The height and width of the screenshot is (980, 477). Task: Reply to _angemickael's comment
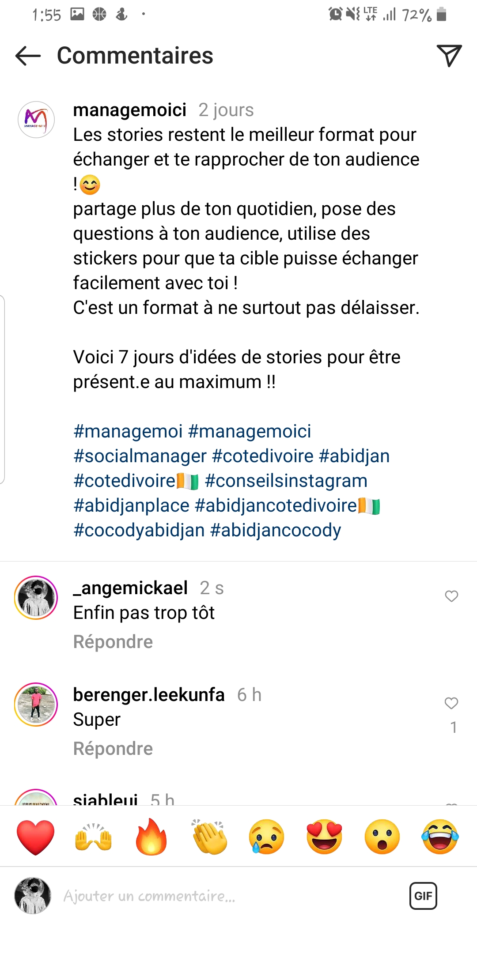tap(113, 642)
